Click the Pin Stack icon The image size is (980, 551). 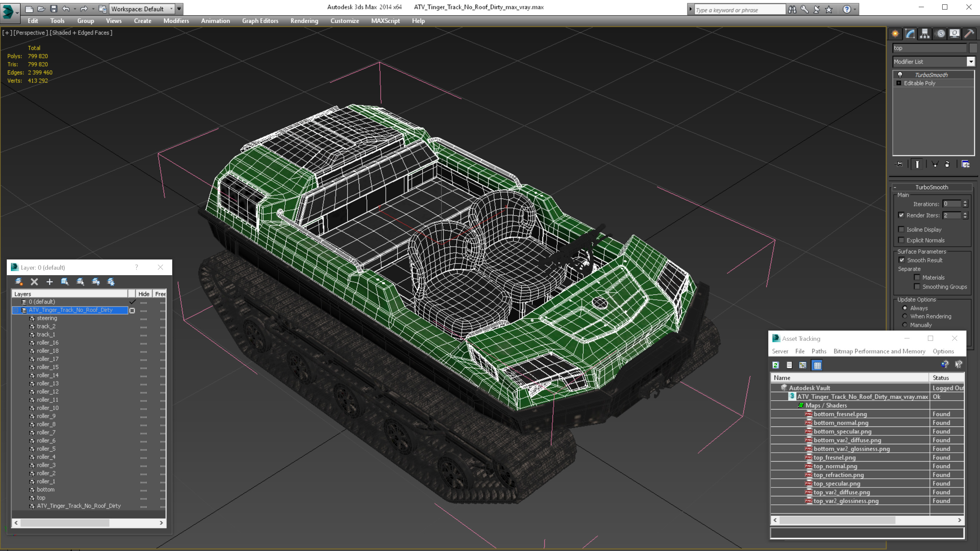point(899,164)
